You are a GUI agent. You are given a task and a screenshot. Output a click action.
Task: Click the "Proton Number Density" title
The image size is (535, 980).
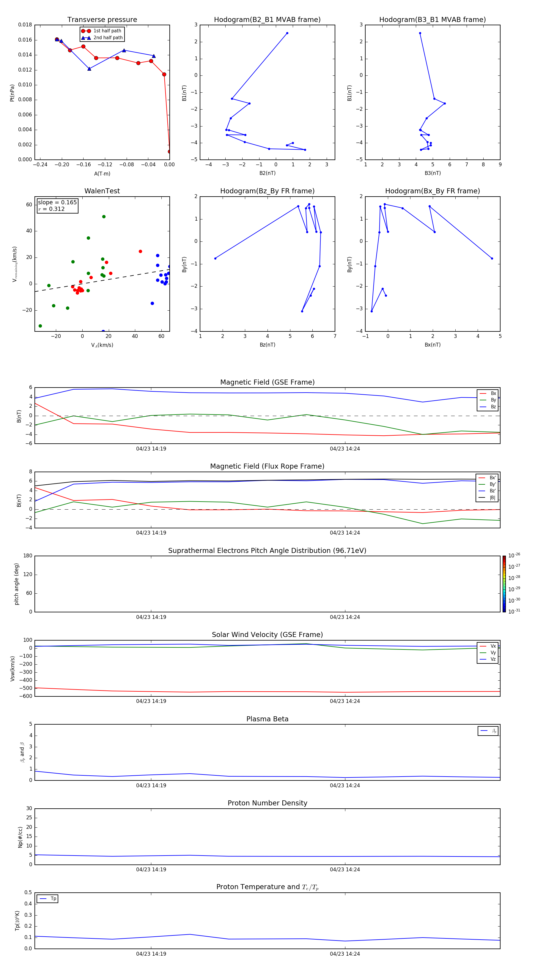coord(267,803)
